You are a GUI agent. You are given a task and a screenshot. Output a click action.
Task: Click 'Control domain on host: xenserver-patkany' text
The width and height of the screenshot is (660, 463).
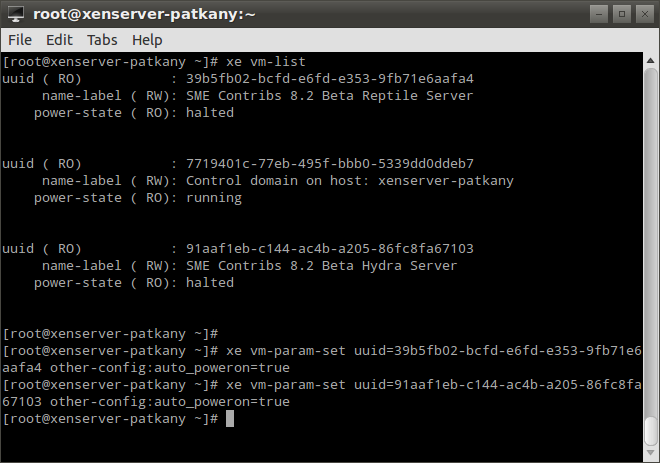click(350, 181)
